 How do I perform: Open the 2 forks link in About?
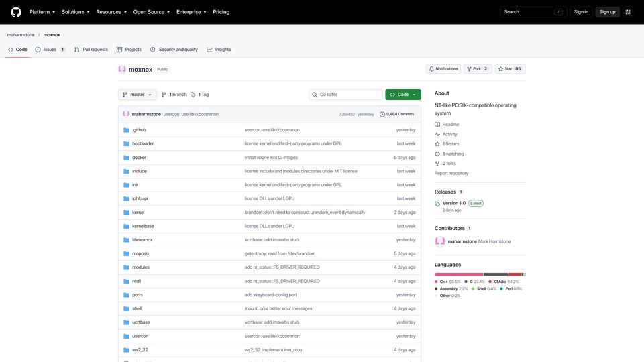click(445, 164)
